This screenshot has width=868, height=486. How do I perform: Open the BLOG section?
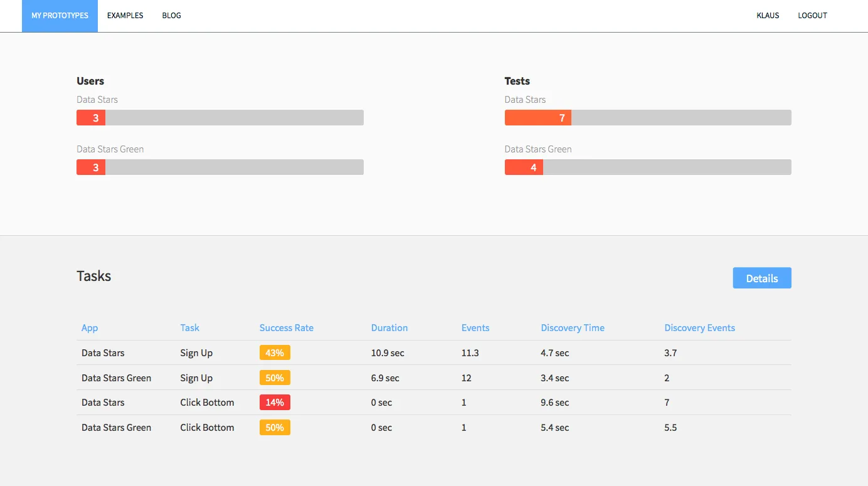tap(171, 15)
